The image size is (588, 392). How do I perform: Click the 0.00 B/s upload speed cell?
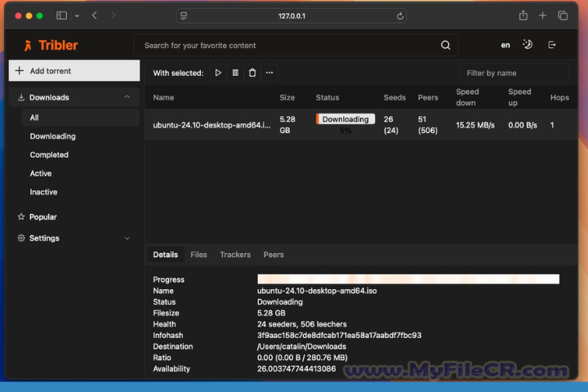point(523,125)
